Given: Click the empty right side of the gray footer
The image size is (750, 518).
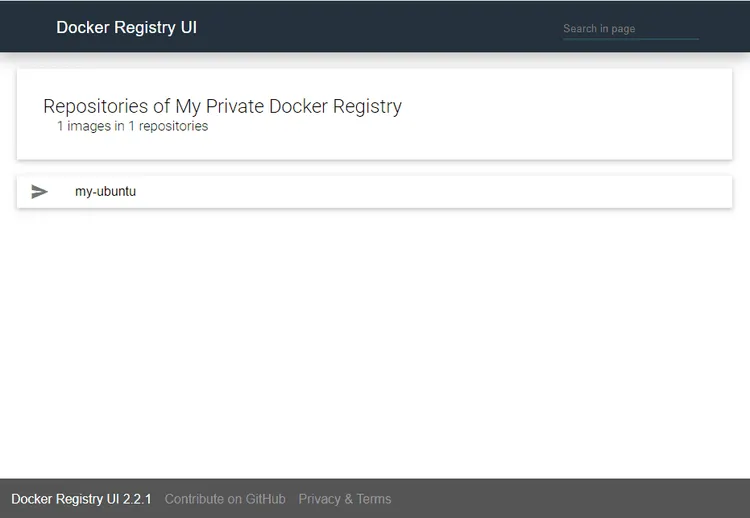Looking at the screenshot, I should pyautogui.click(x=600, y=499).
